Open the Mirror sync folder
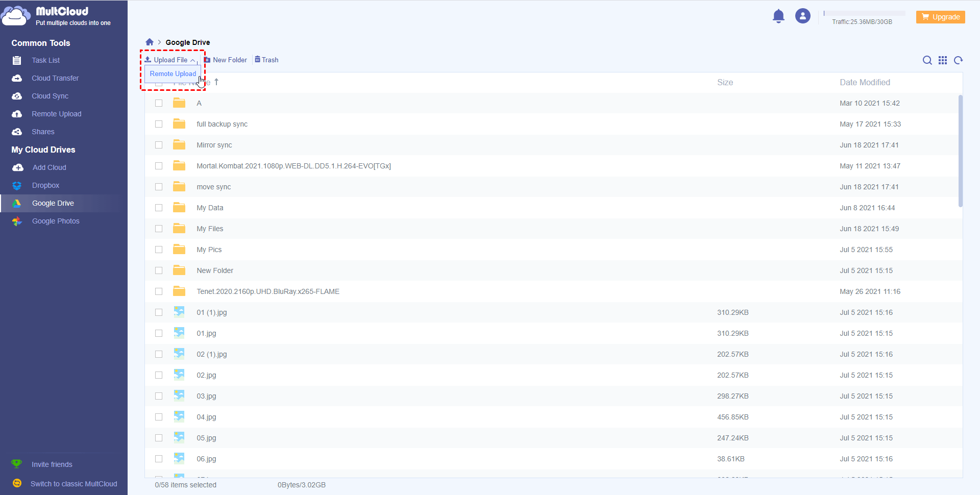This screenshot has width=980, height=495. coord(214,145)
